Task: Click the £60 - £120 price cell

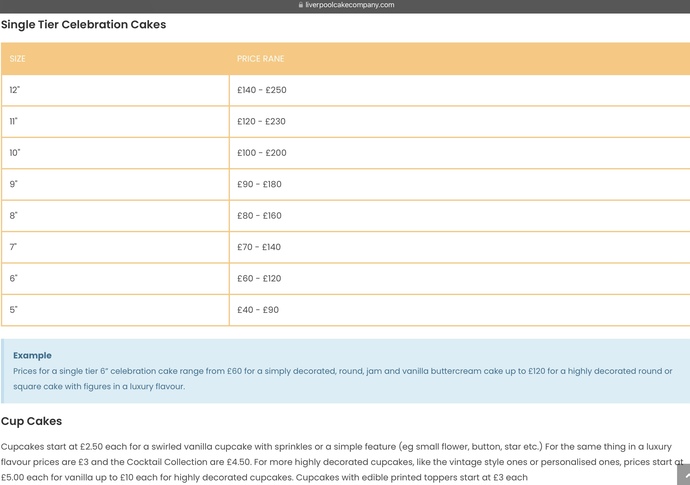Action: (x=459, y=278)
